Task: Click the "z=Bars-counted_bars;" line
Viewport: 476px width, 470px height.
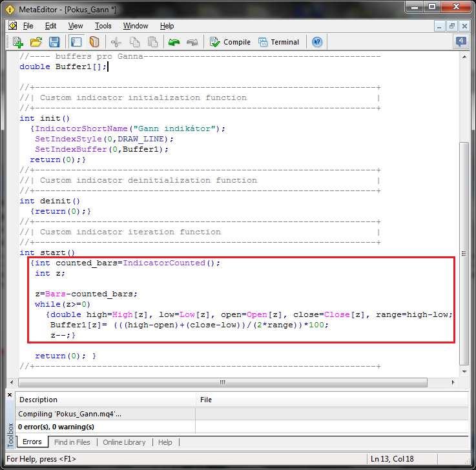Action: (x=86, y=294)
